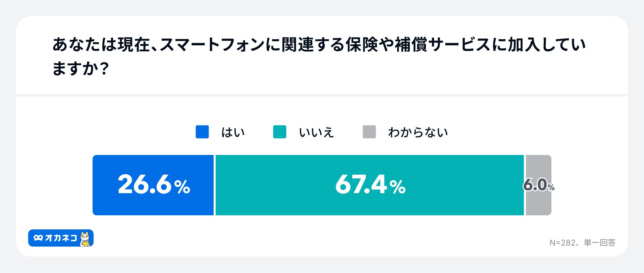
Task: Select the わからない legend label
Action: coord(418,132)
